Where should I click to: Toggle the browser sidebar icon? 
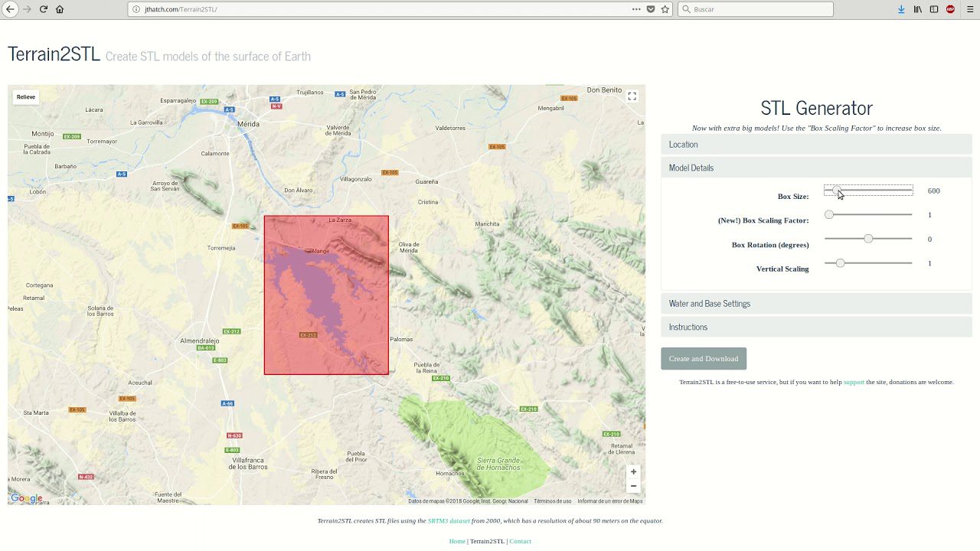point(934,9)
